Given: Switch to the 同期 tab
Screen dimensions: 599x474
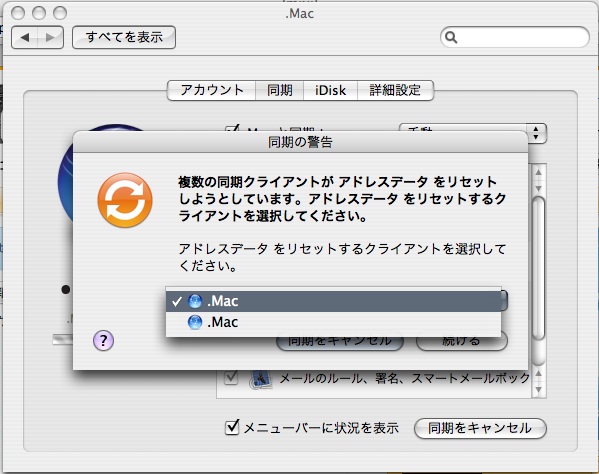Looking at the screenshot, I should click(280, 91).
